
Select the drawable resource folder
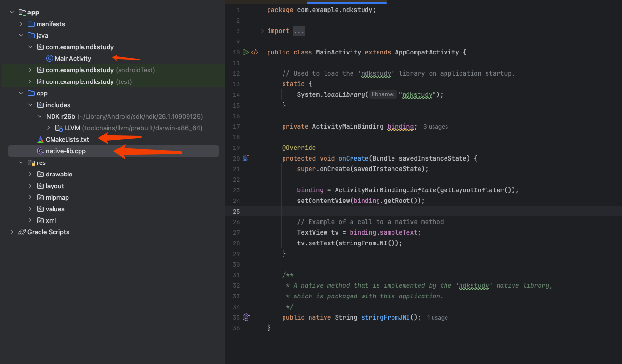tap(59, 174)
